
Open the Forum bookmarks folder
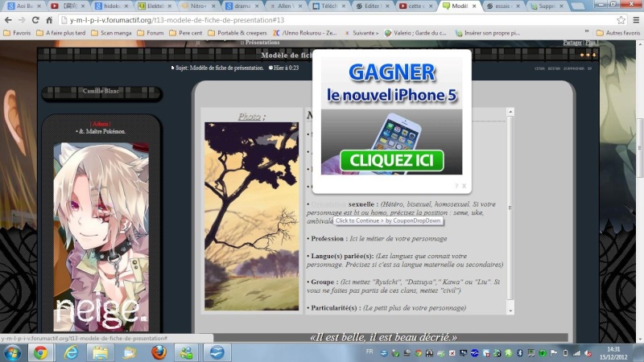pos(151,33)
